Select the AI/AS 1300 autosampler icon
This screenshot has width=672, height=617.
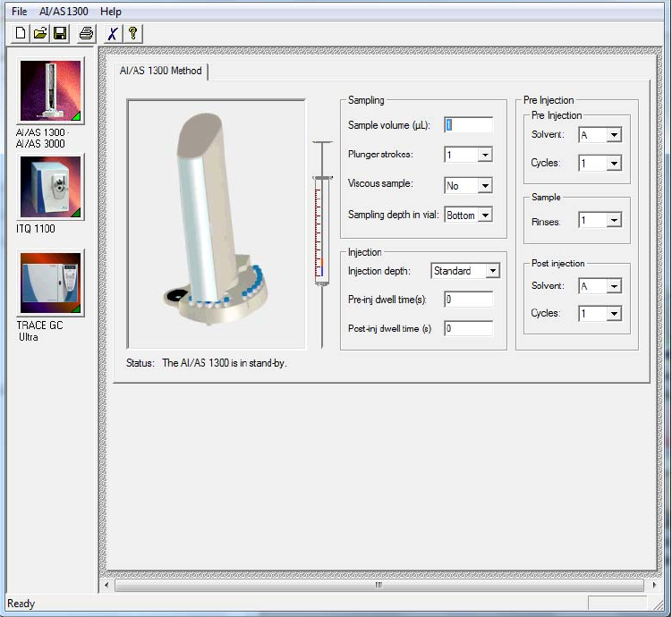[51, 91]
